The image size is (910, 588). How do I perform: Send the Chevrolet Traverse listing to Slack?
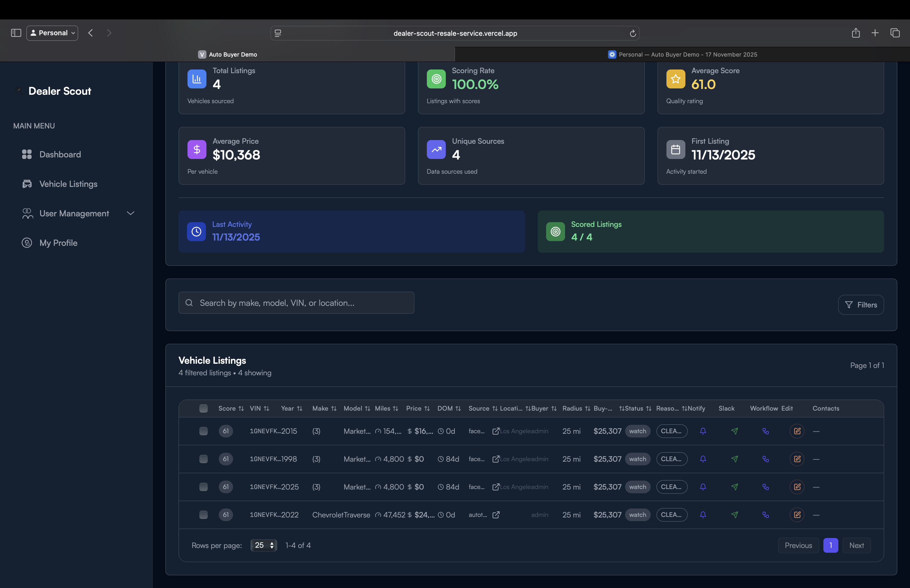click(x=735, y=514)
